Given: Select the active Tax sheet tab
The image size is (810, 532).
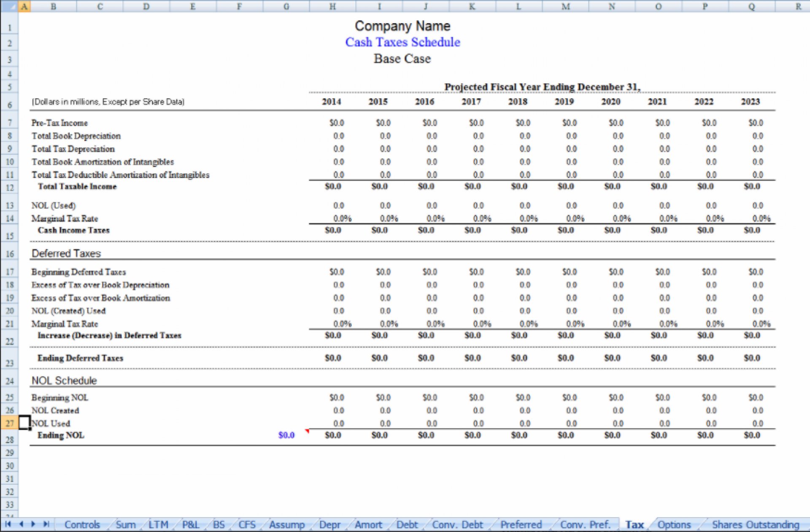Looking at the screenshot, I should (x=634, y=524).
